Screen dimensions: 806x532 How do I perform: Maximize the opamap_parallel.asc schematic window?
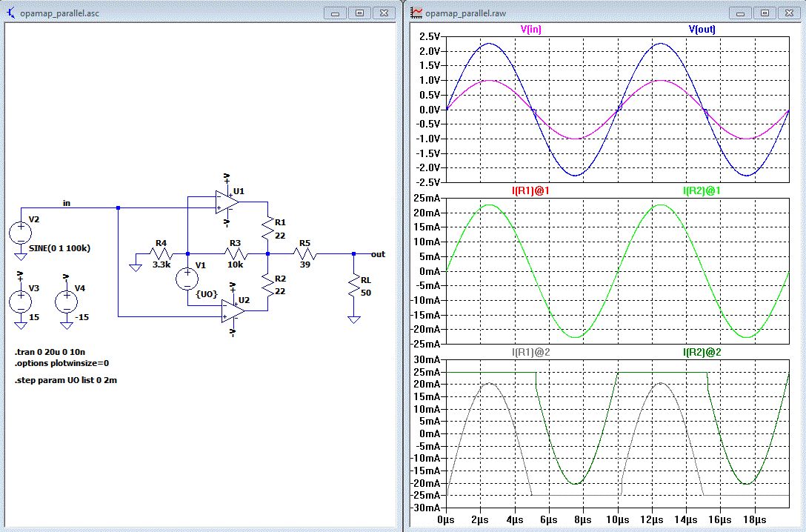[359, 13]
